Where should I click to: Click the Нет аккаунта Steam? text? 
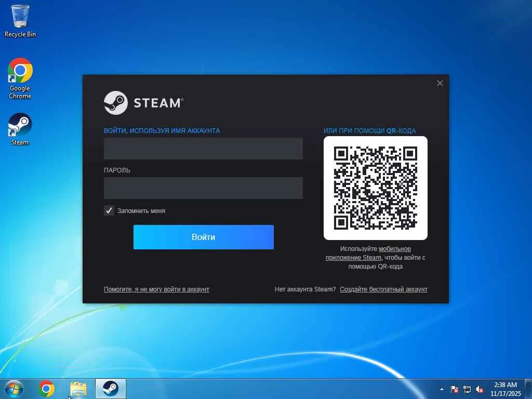tap(305, 289)
